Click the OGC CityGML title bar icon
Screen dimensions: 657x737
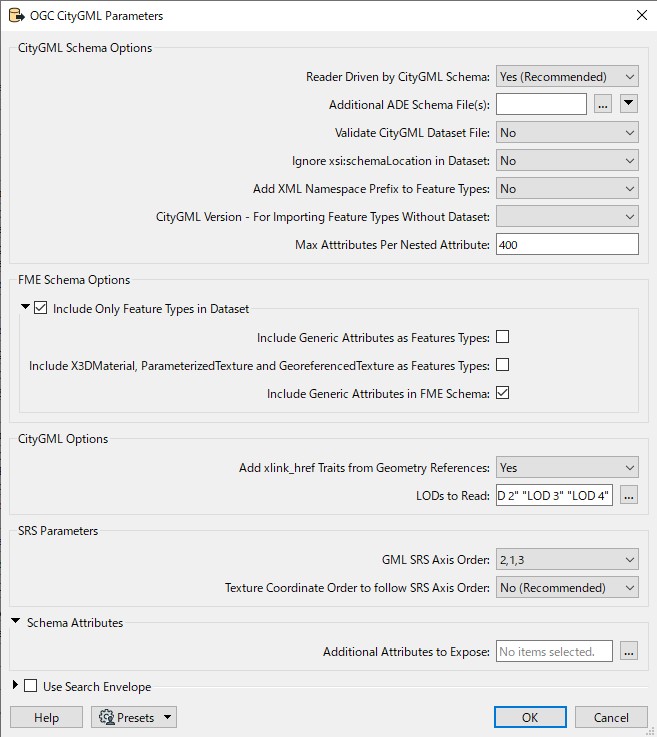tap(16, 16)
